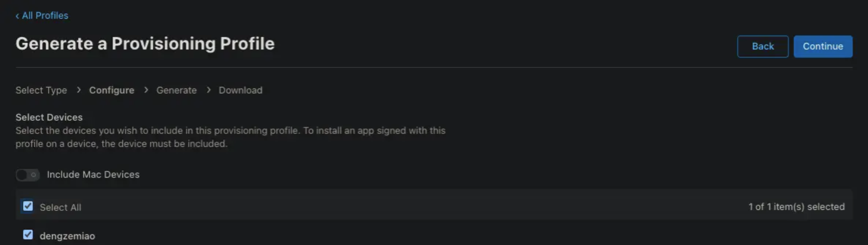Click the chevron after Select Type

78,90
